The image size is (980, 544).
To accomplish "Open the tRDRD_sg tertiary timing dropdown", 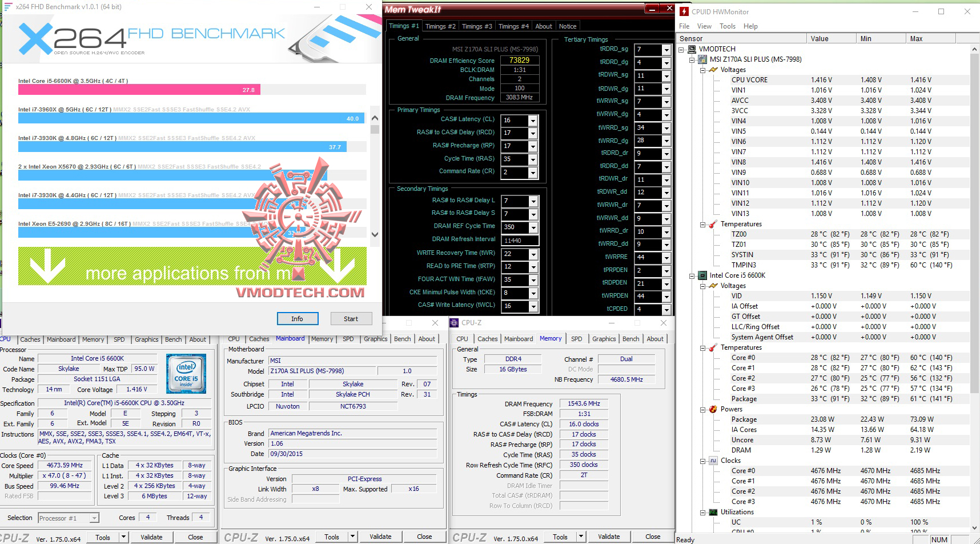I will coord(666,50).
